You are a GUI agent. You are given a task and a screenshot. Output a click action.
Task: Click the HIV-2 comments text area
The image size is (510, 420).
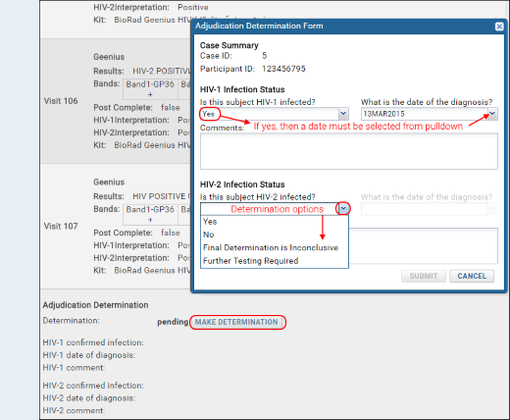click(424, 246)
